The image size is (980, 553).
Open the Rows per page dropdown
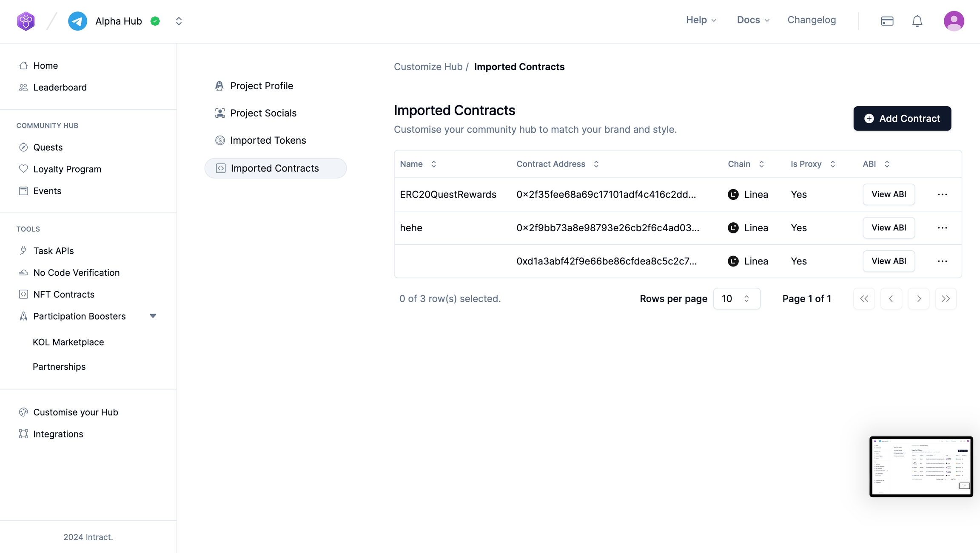tap(736, 298)
